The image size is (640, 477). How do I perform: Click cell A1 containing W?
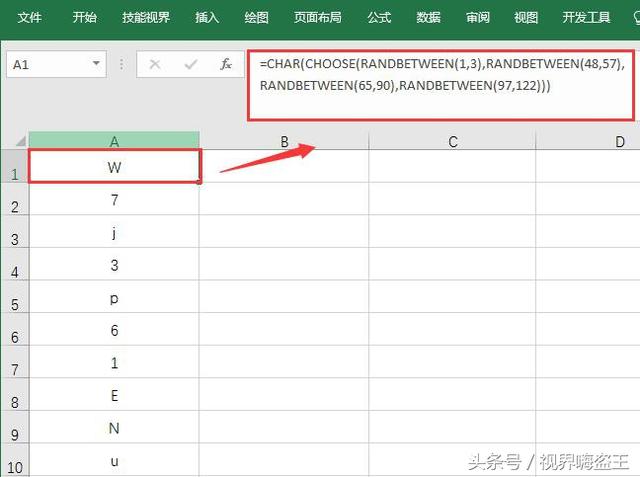click(114, 166)
